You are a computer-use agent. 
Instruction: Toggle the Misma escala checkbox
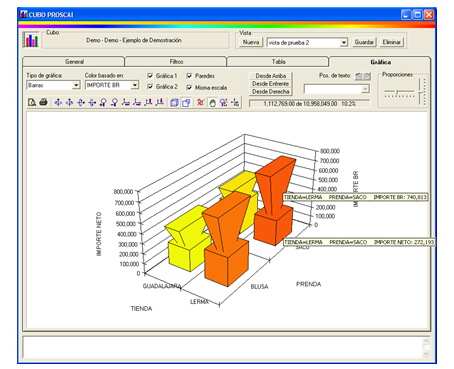(x=189, y=88)
